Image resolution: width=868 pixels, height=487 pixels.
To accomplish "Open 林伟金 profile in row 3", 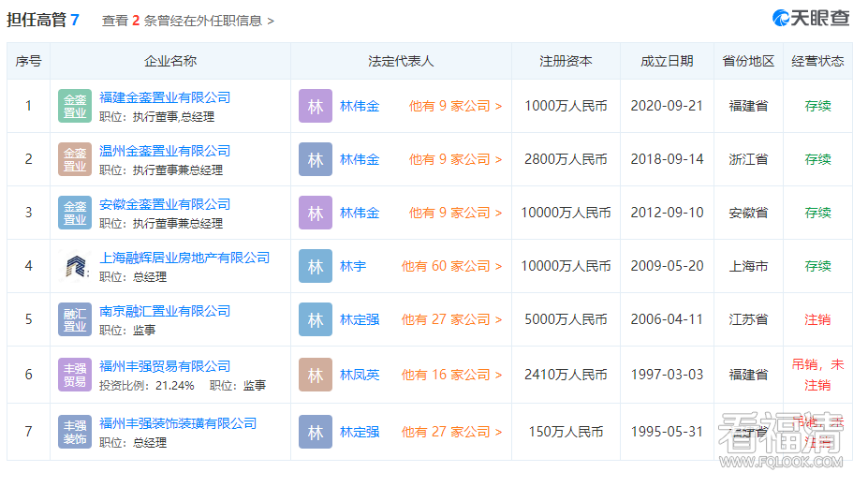I will pyautogui.click(x=360, y=213).
